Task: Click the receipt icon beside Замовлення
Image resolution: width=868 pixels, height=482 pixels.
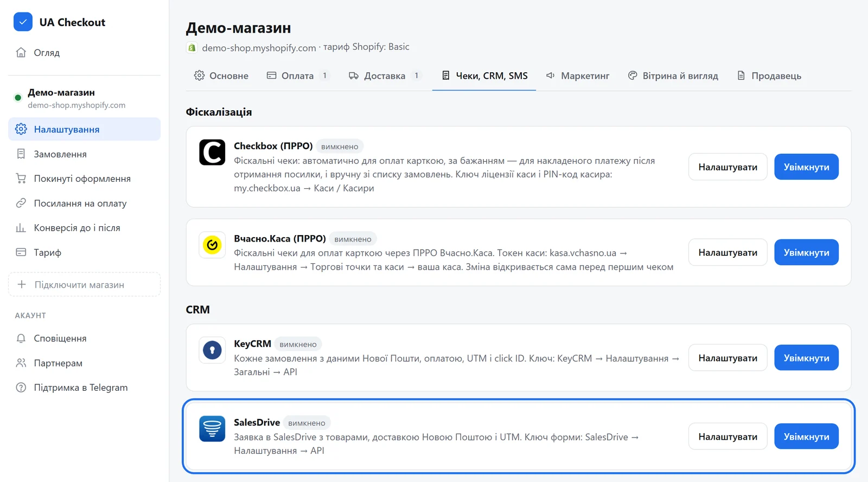Action: pyautogui.click(x=21, y=154)
